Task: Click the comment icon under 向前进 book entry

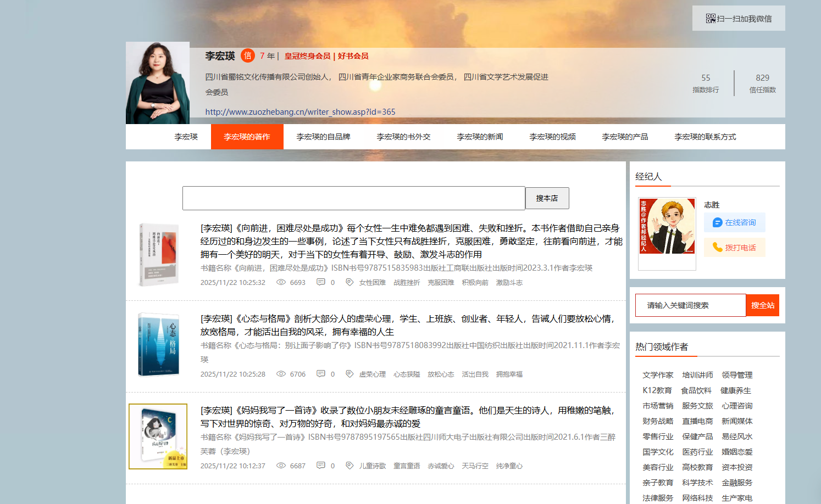Action: tap(321, 282)
